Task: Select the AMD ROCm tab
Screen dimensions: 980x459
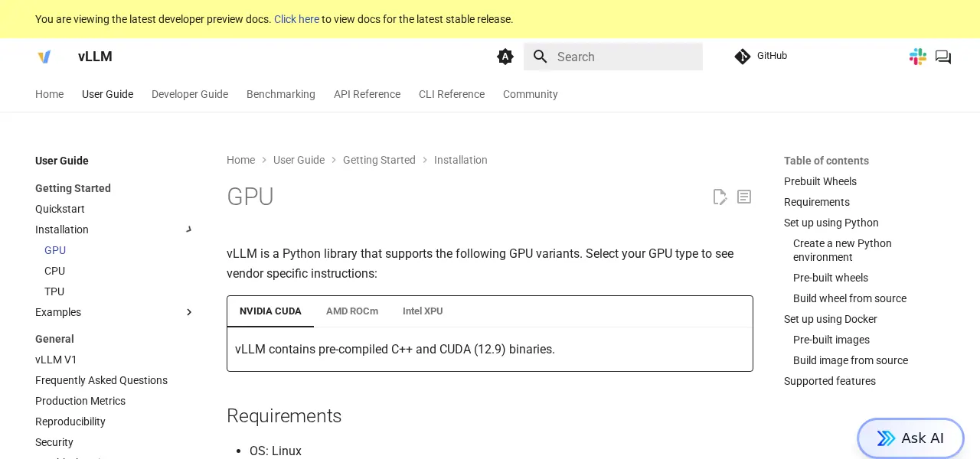Action: coord(352,311)
